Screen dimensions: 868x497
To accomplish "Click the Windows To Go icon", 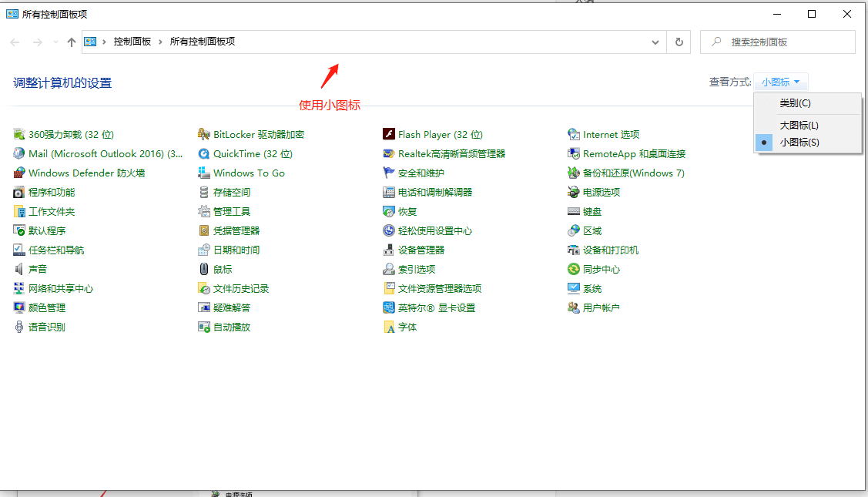I will click(203, 173).
